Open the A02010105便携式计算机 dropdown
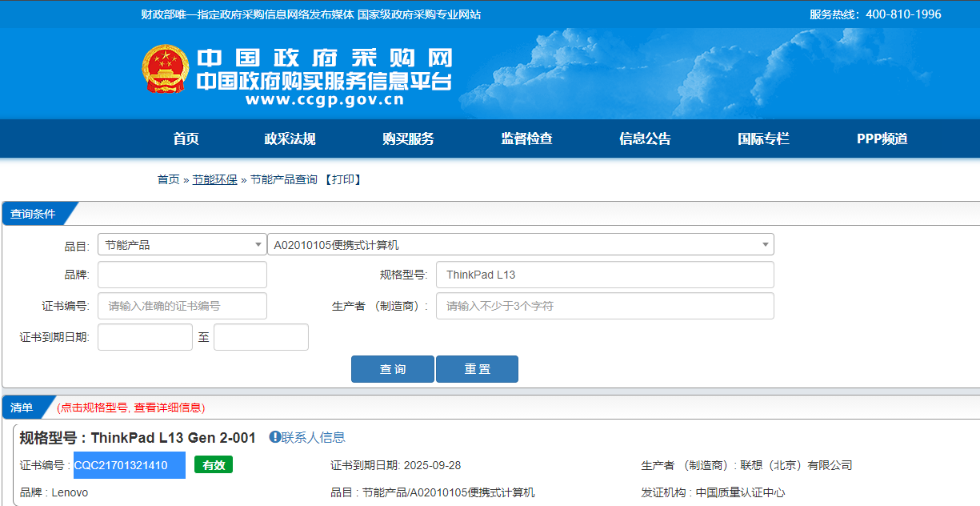Viewport: 980px width, 506px height. pos(521,244)
